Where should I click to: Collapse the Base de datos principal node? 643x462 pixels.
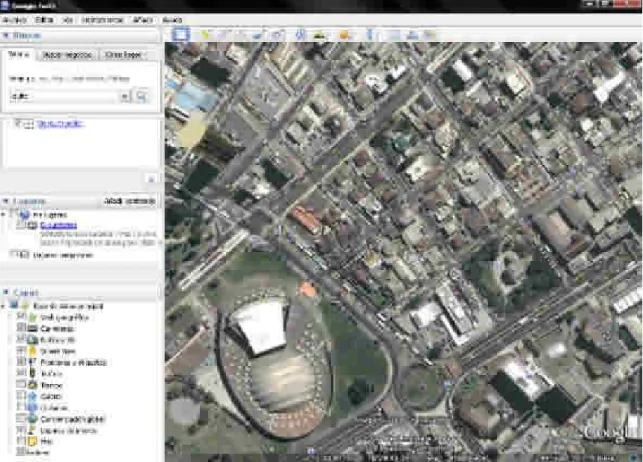[x=4, y=306]
